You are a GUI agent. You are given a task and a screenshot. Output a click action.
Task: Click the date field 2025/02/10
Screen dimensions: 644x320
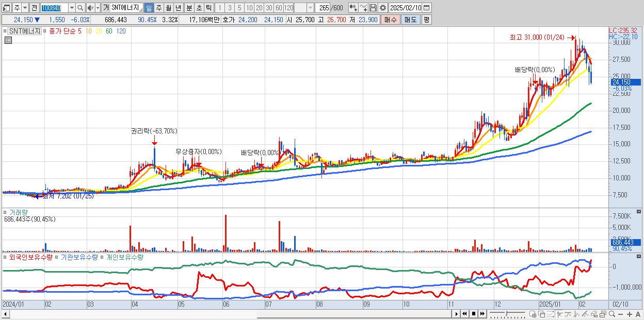click(x=405, y=8)
